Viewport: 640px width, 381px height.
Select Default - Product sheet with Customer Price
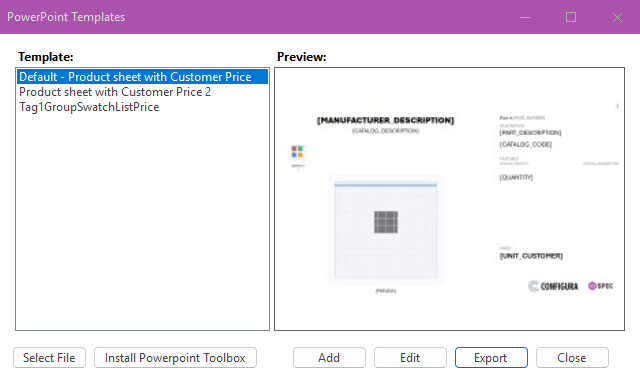(142, 77)
